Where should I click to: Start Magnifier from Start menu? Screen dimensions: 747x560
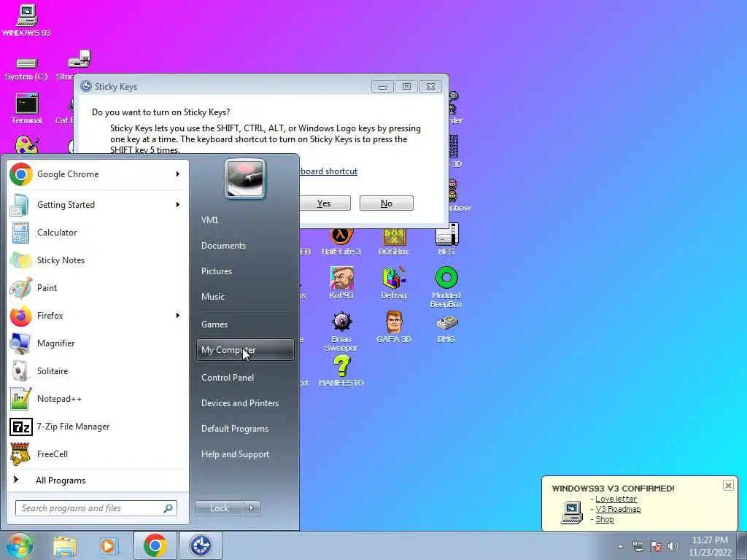(x=96, y=343)
